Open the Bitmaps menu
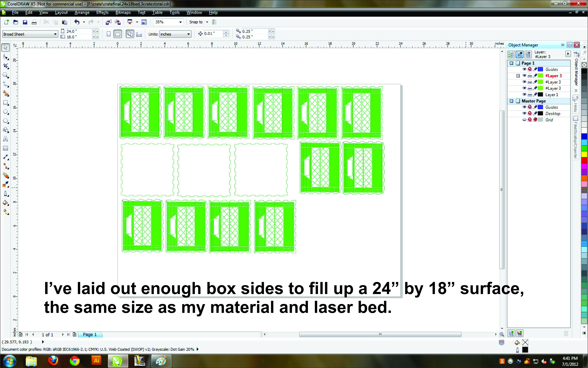Viewport: 588px width, 368px height. click(x=123, y=12)
